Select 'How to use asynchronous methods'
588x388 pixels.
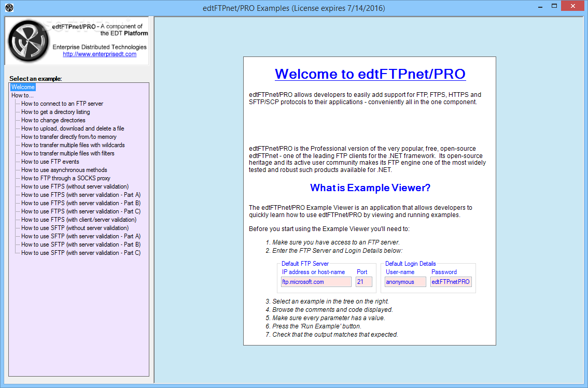64,170
